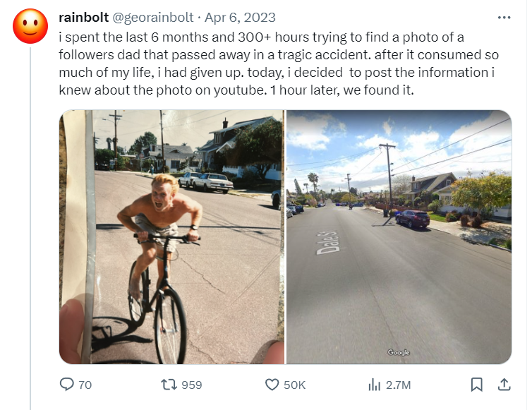Open the view analytics bar chart icon
The image size is (532, 410).
point(375,385)
